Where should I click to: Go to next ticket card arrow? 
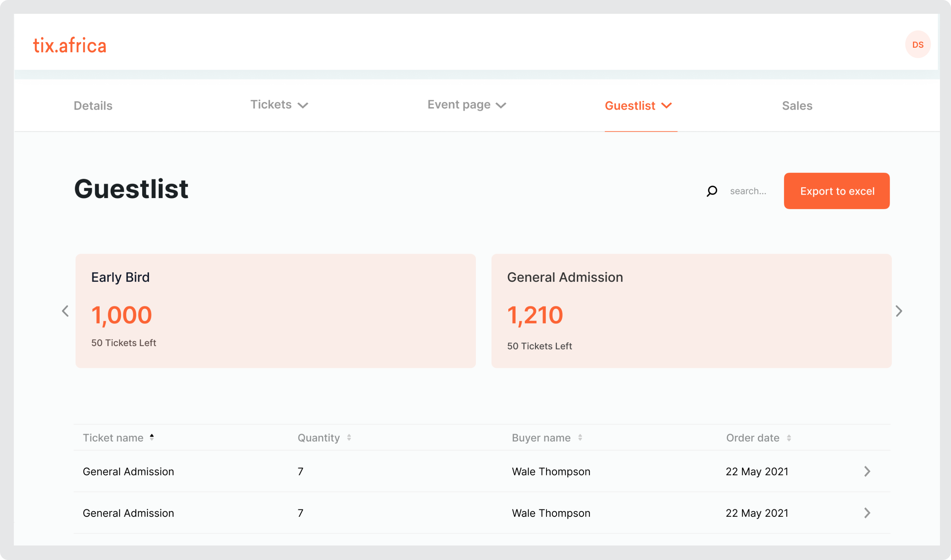(x=899, y=311)
